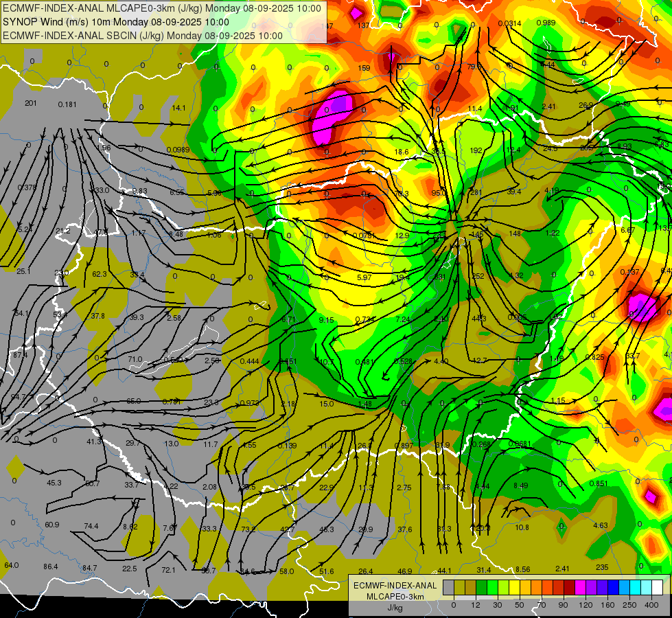This screenshot has height=618, width=672.
Task: Click the map value 0.181
Action: 67,104
